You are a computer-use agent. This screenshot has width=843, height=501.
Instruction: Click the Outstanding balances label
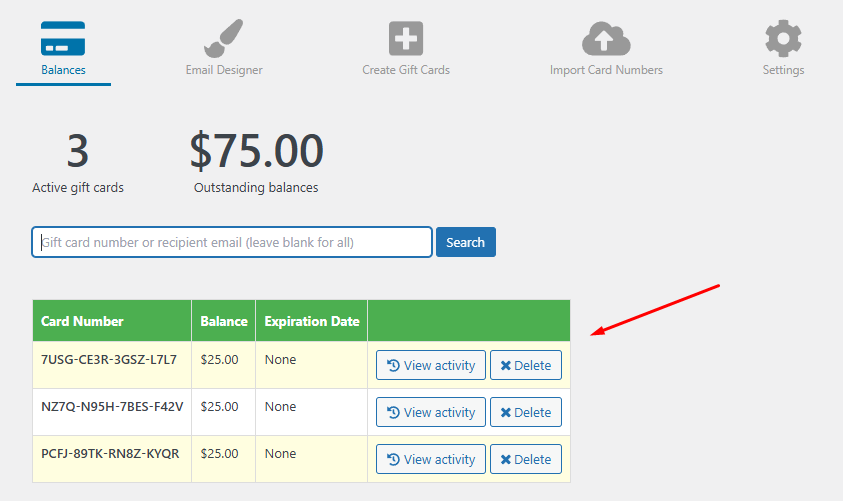tap(256, 188)
